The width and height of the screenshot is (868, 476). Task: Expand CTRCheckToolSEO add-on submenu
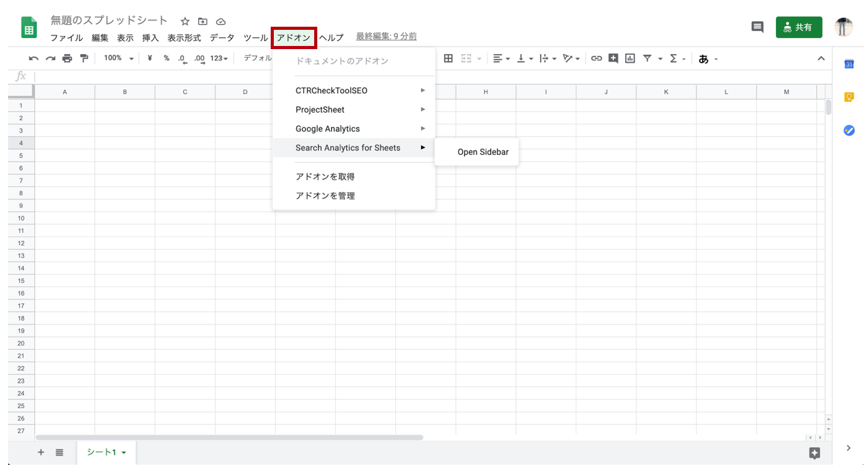pyautogui.click(x=354, y=91)
